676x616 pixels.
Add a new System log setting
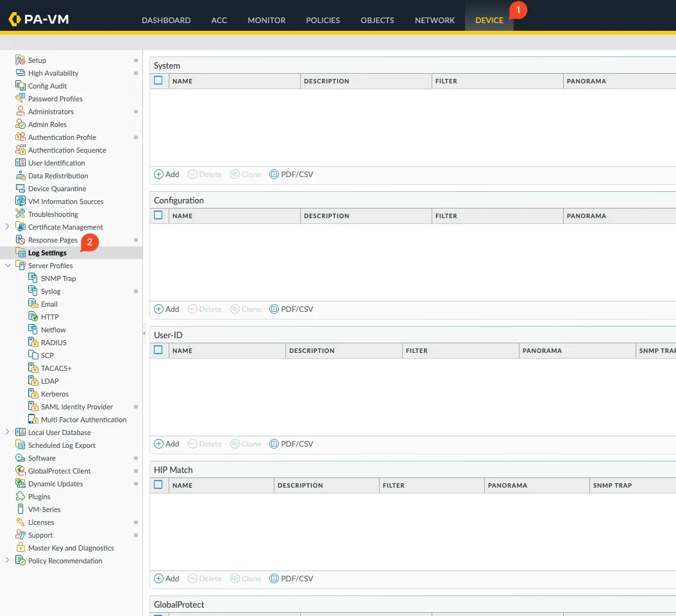[167, 175]
